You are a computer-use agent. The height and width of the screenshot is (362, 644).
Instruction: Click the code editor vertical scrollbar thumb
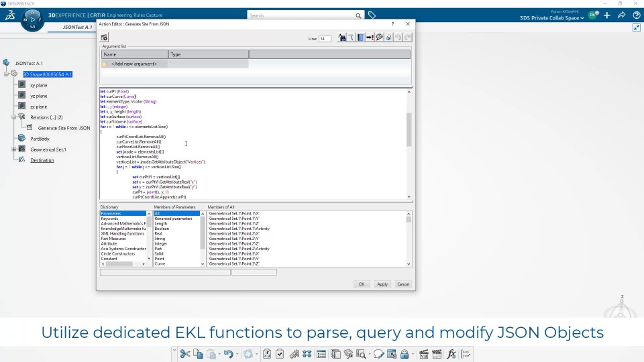point(409,129)
